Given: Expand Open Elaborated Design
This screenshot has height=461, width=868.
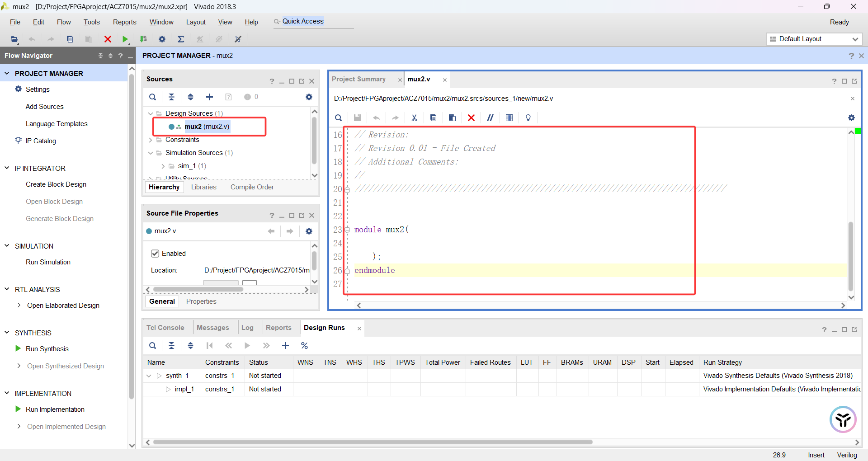Looking at the screenshot, I should click(19, 306).
